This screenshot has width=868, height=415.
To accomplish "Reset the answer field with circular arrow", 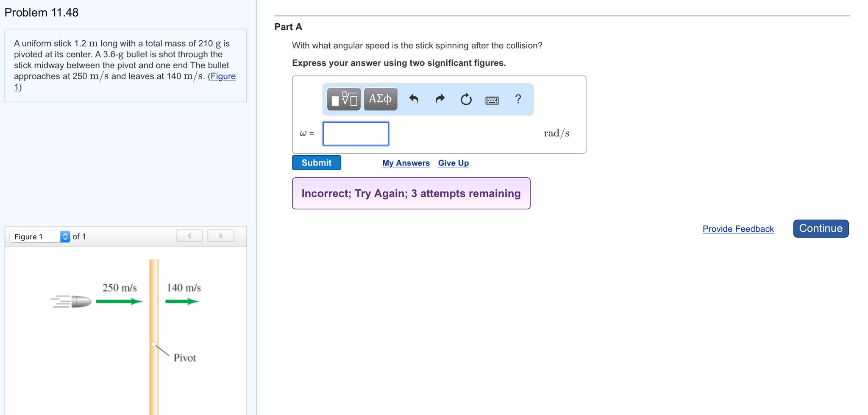I will tap(466, 99).
